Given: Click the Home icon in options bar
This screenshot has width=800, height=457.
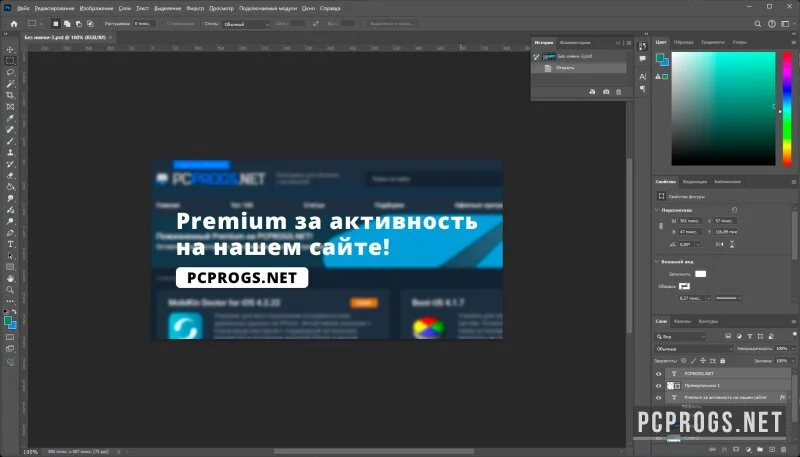Looking at the screenshot, I should tap(14, 23).
